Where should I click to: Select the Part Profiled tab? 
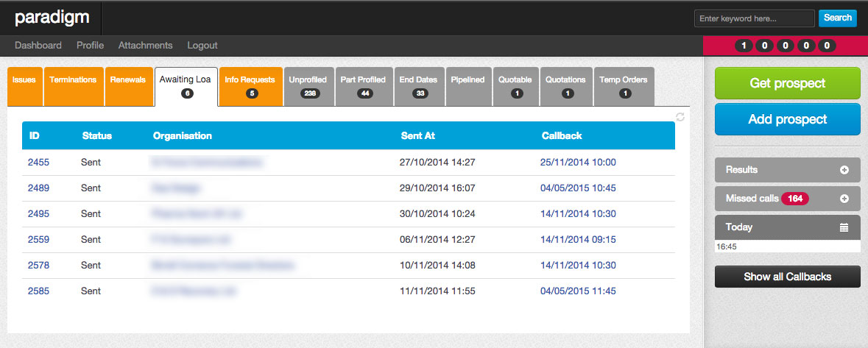tap(363, 85)
